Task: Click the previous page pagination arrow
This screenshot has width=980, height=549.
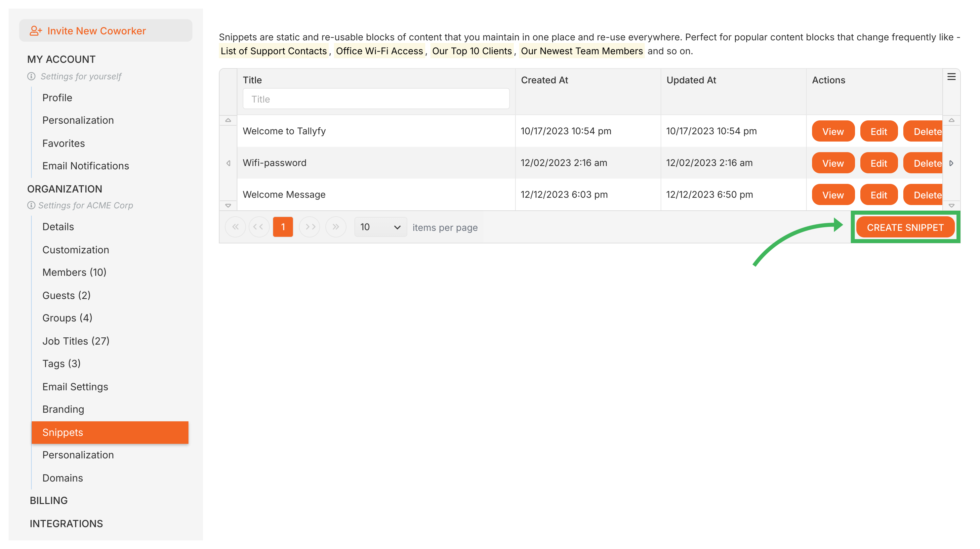Action: tap(259, 227)
